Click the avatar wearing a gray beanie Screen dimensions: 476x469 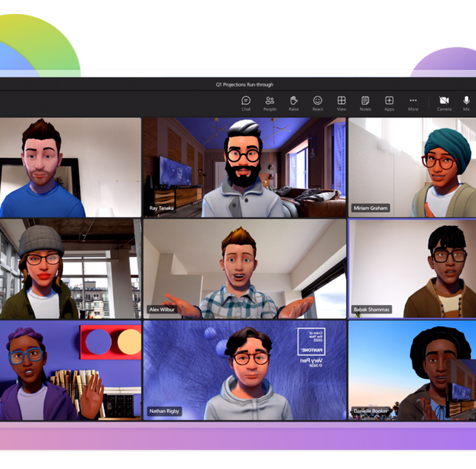(x=70, y=268)
